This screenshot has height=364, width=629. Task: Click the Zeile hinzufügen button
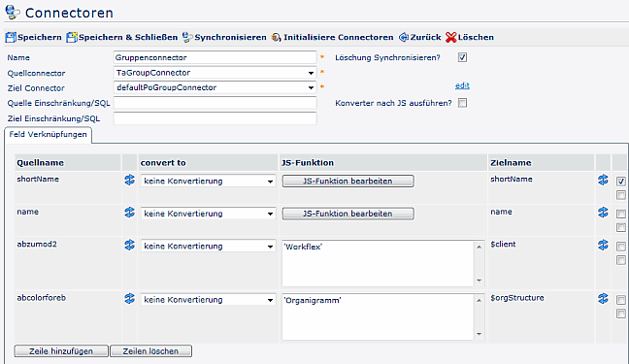click(61, 351)
